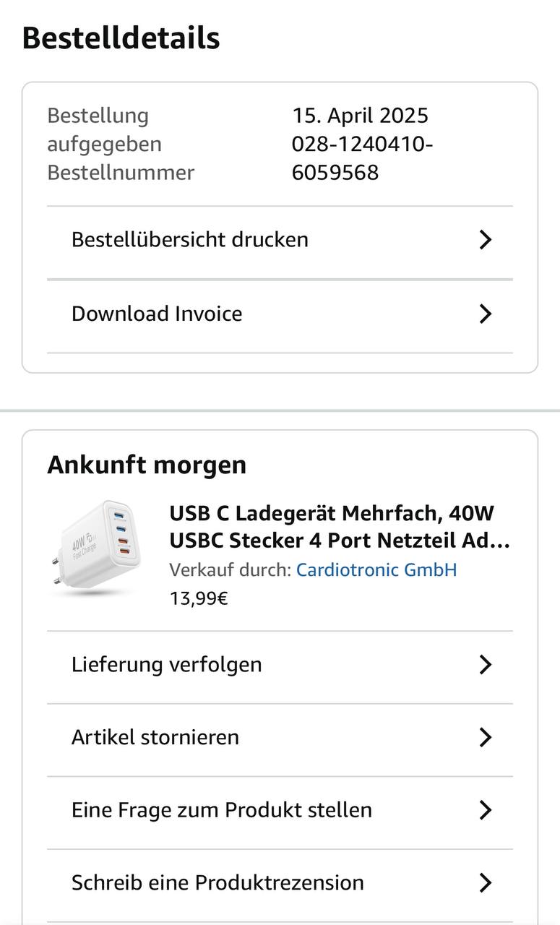The width and height of the screenshot is (560, 925).
Task: Click the 13,99€ price
Action: [x=199, y=598]
